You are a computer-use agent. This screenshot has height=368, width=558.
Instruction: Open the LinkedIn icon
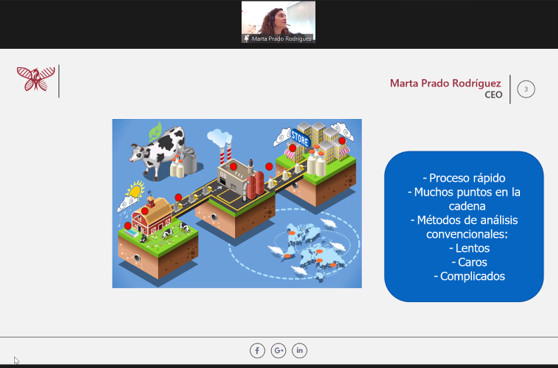(300, 351)
